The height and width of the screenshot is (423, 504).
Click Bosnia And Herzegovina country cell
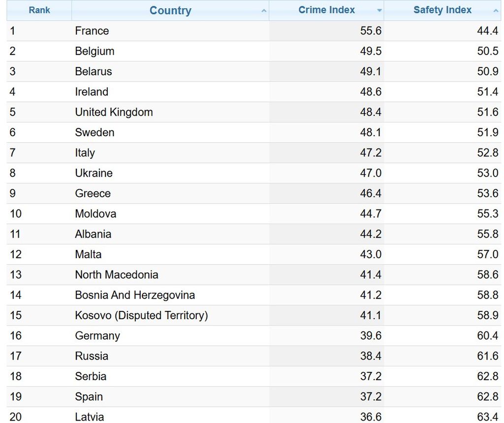click(135, 295)
